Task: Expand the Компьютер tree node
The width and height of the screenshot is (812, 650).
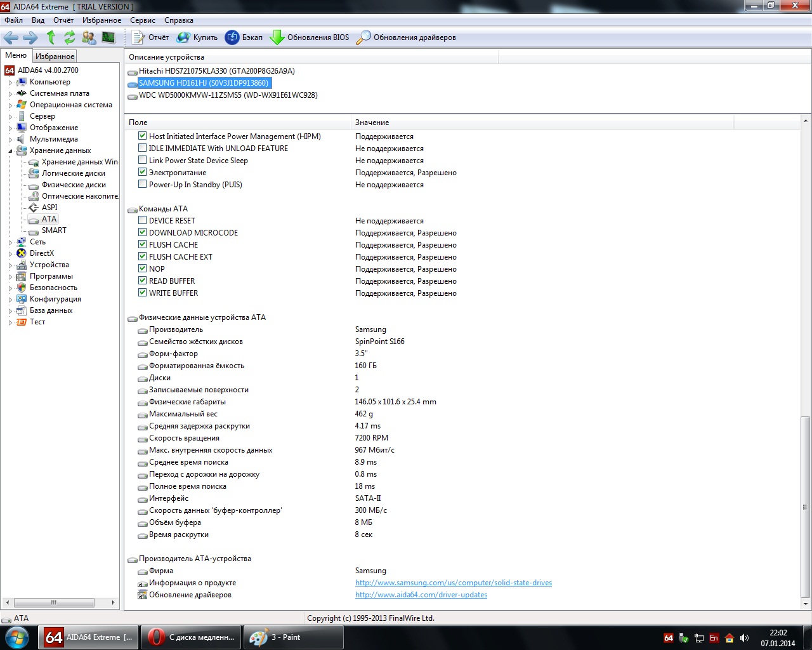Action: 10,83
